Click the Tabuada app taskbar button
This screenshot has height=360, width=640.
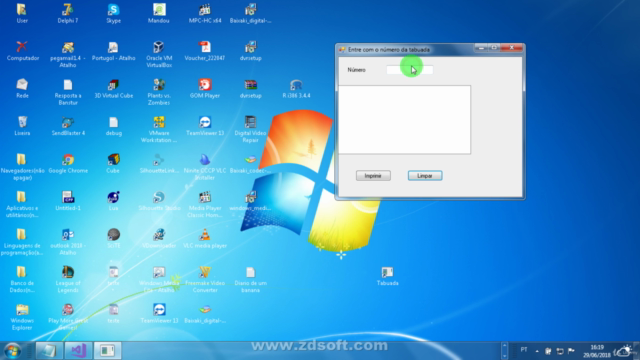click(x=107, y=351)
